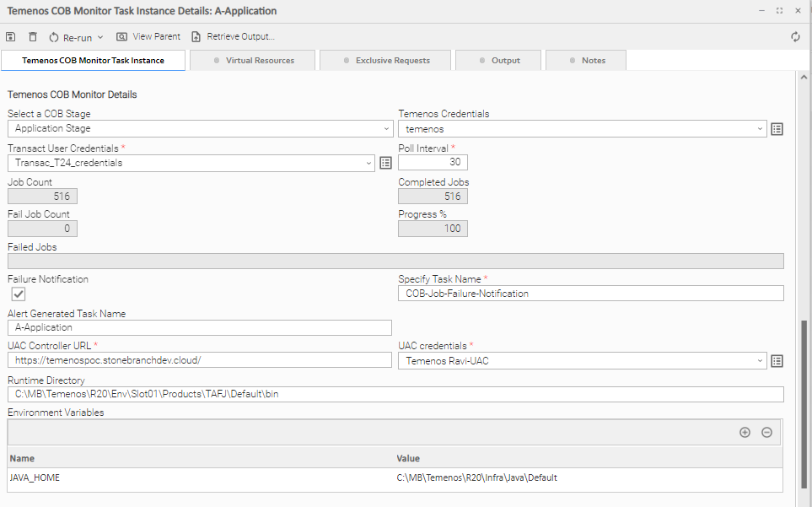The image size is (812, 507).
Task: Open the Exclusive Requests tab
Action: (x=385, y=60)
